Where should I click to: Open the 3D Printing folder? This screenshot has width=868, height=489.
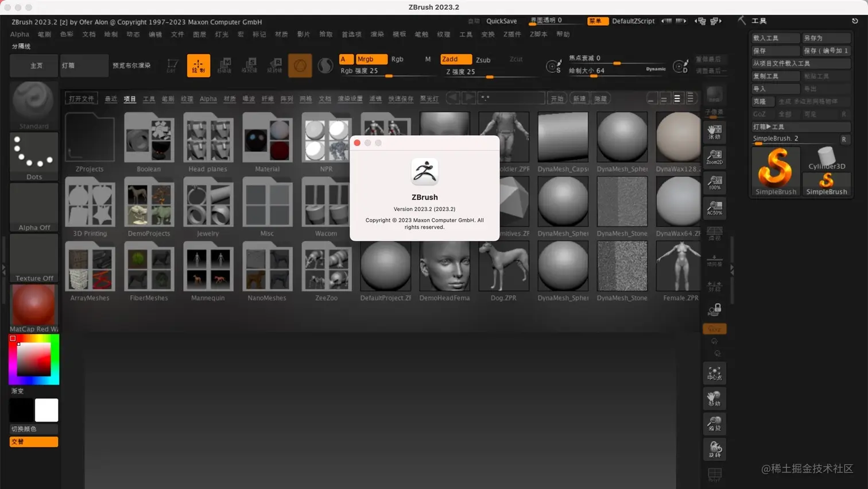tap(90, 207)
